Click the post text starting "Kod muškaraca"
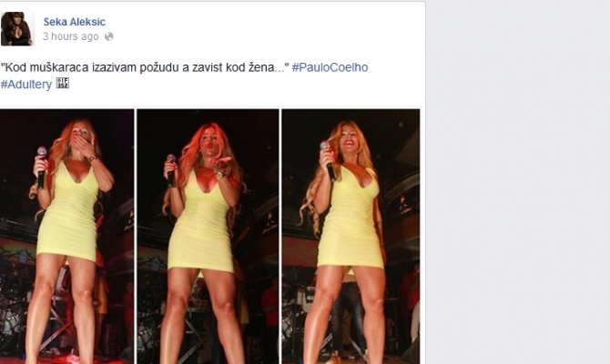The height and width of the screenshot is (364, 610). click(145, 67)
